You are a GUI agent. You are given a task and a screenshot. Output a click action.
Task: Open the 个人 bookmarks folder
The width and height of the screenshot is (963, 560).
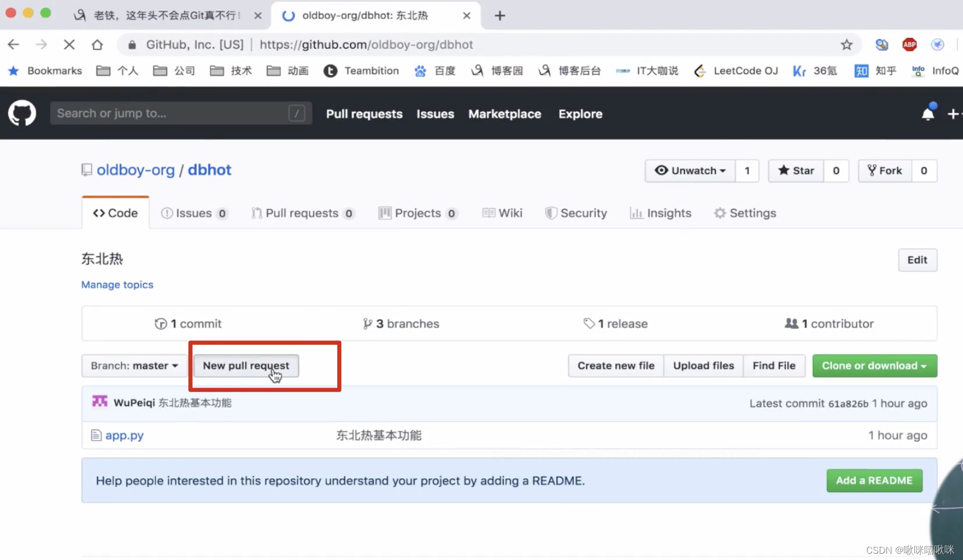pyautogui.click(x=118, y=70)
